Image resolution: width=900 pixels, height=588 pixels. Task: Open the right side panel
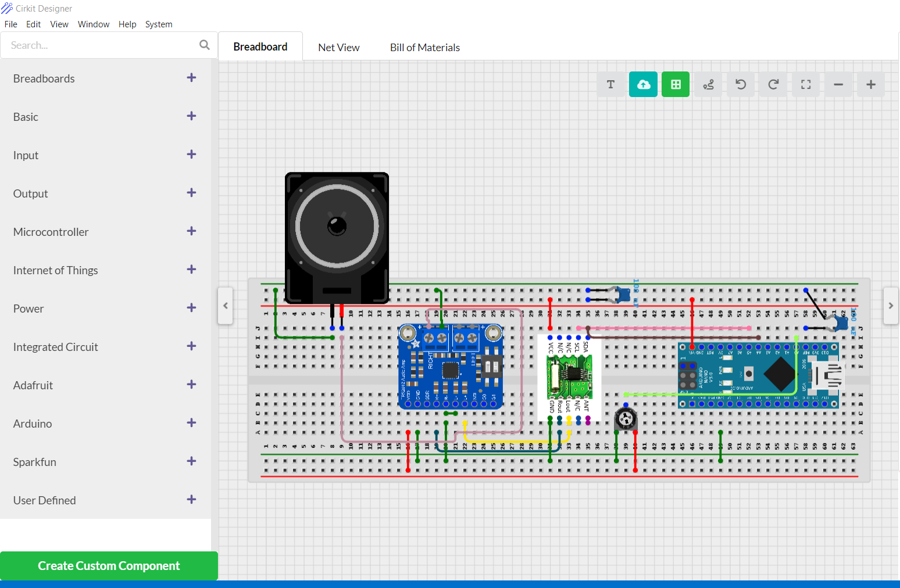coord(891,306)
